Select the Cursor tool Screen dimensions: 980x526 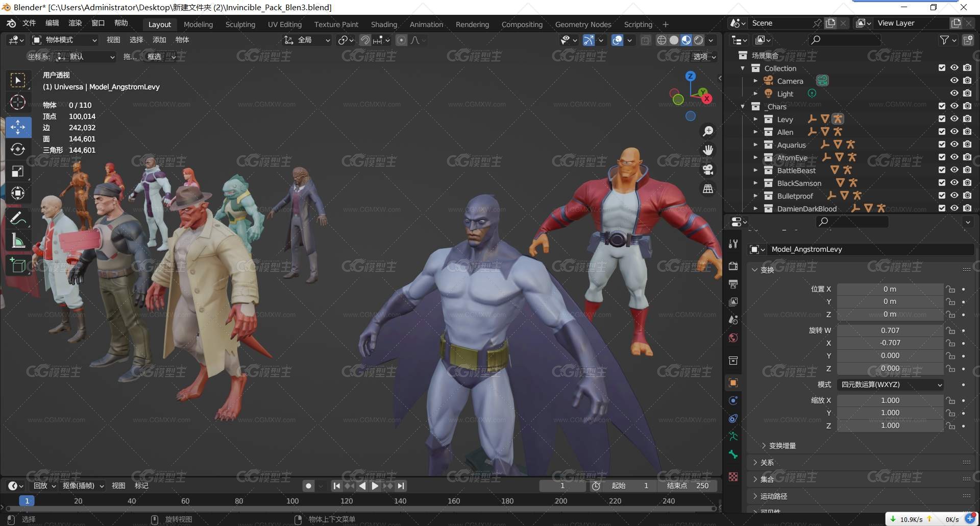click(x=18, y=103)
